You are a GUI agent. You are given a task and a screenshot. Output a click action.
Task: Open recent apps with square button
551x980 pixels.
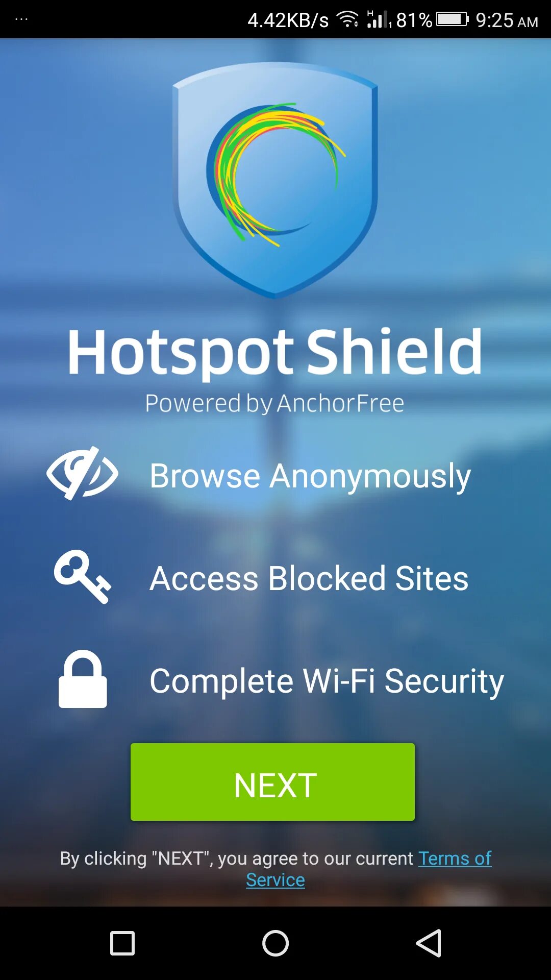(122, 943)
